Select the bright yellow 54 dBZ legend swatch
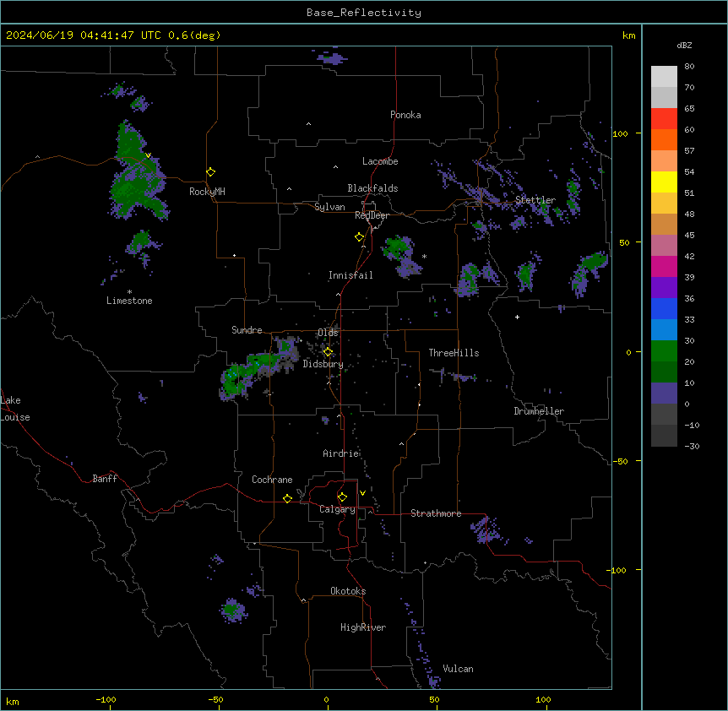This screenshot has width=728, height=711. pos(664,182)
